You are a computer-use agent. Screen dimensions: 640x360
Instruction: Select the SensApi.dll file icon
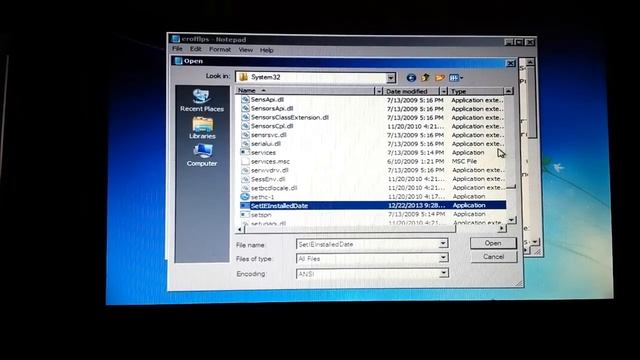pyautogui.click(x=245, y=99)
